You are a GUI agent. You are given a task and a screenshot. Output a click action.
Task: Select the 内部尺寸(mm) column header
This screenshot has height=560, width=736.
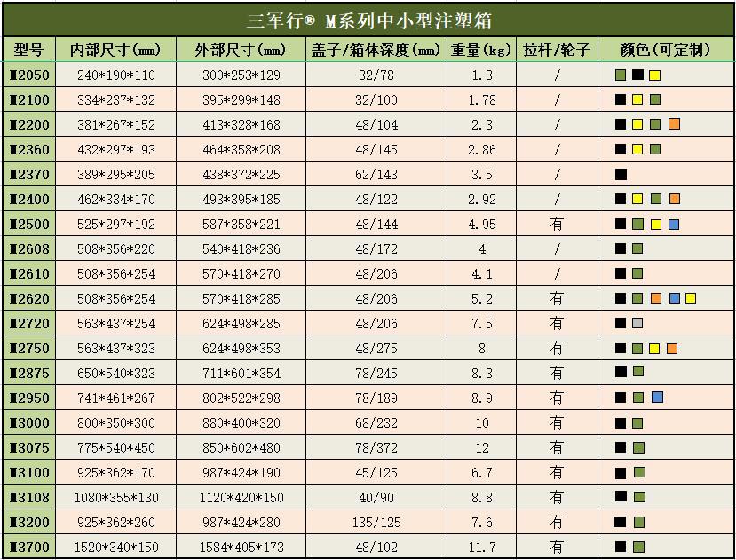(115, 50)
